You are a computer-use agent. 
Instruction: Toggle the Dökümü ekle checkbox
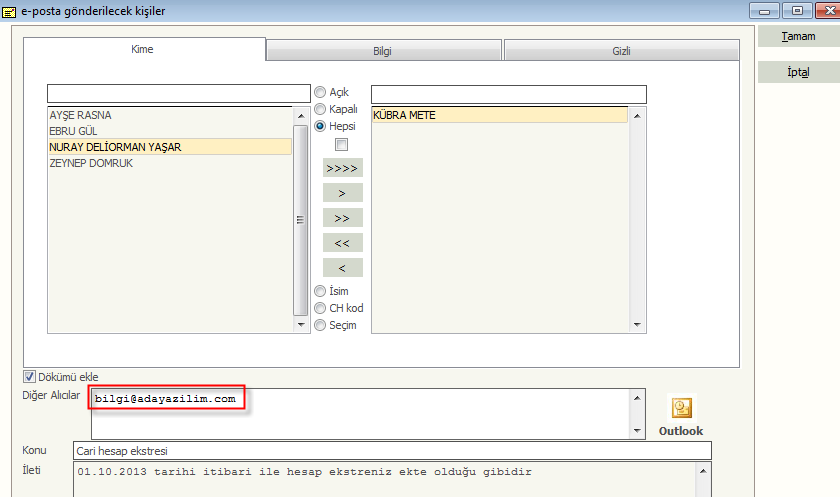point(29,377)
